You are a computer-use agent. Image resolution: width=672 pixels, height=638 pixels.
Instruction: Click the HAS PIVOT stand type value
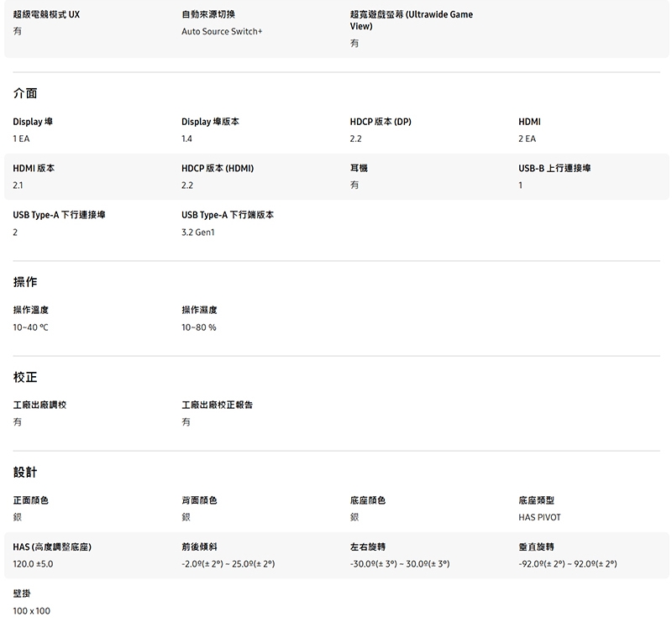point(539,517)
